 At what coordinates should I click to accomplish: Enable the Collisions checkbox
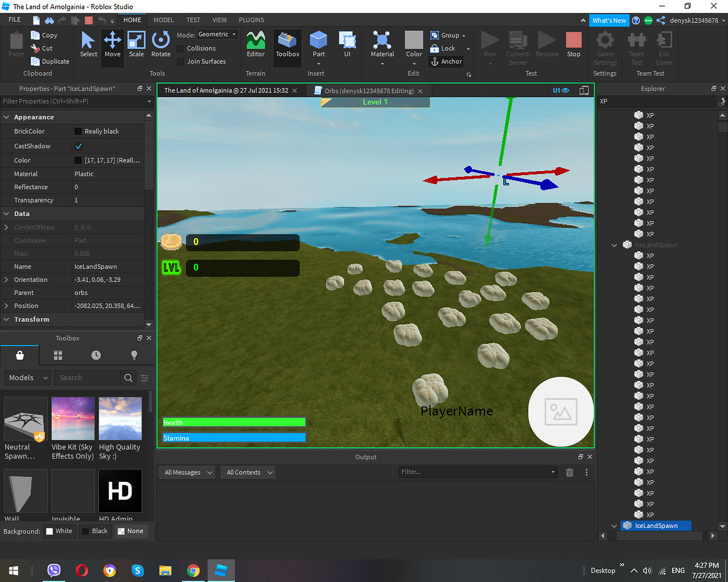(181, 49)
